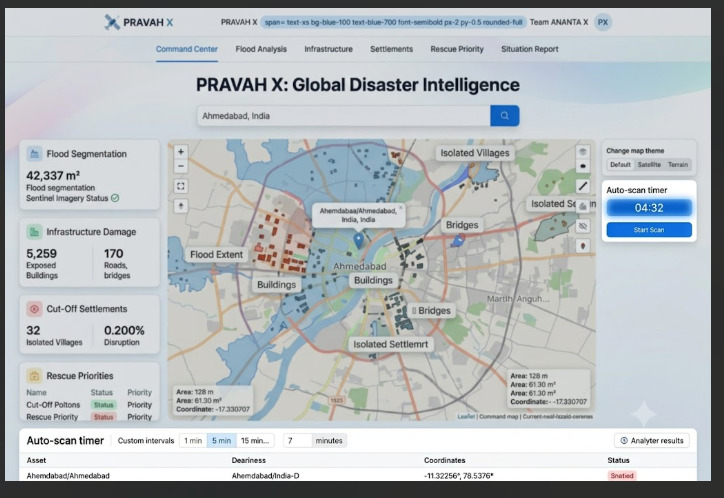This screenshot has width=724, height=498.
Task: Select the circle marker draw tool
Action: pyautogui.click(x=583, y=166)
